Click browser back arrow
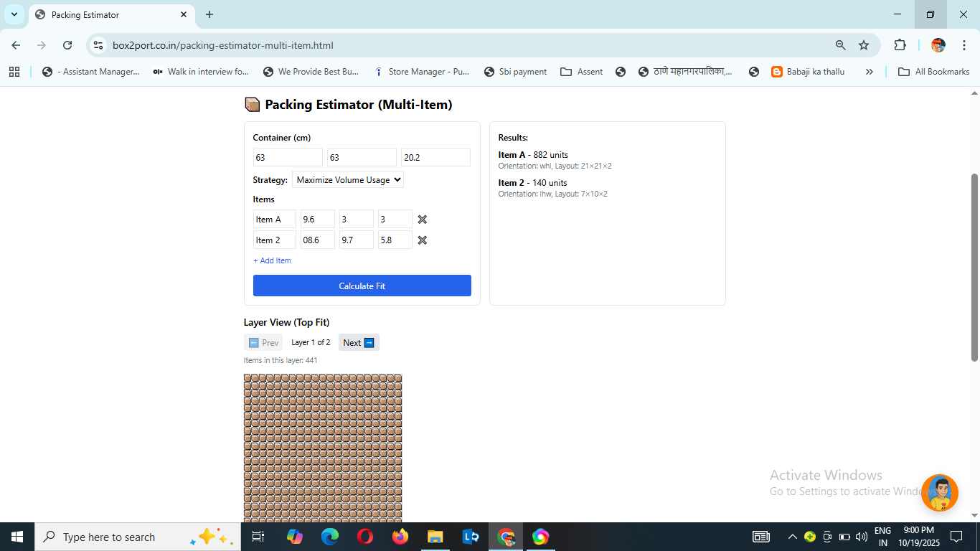The height and width of the screenshot is (551, 980). pos(16,45)
